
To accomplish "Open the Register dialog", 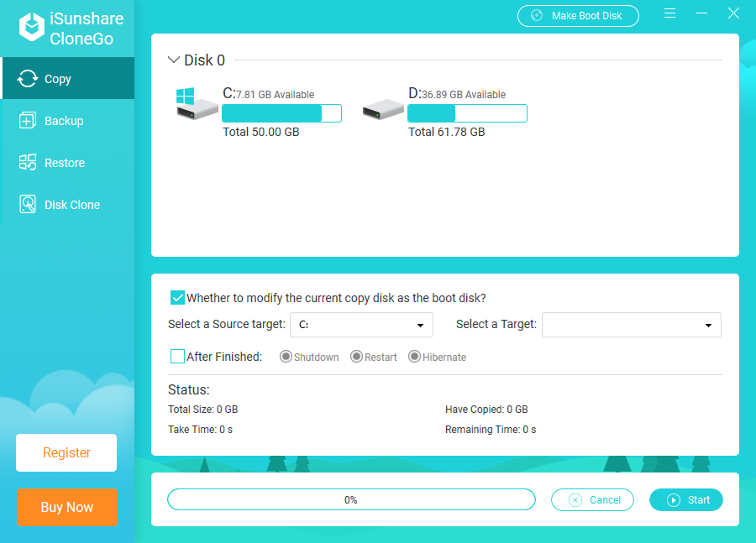I will coord(66,452).
